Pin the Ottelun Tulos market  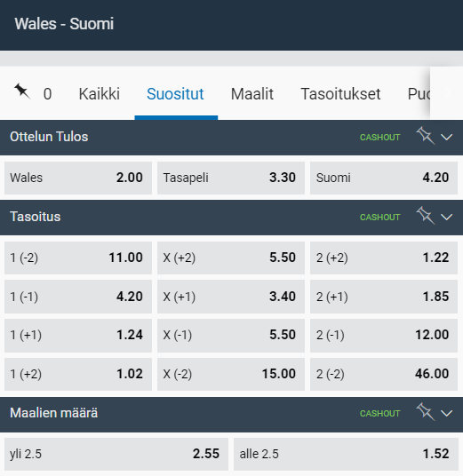[x=426, y=136]
